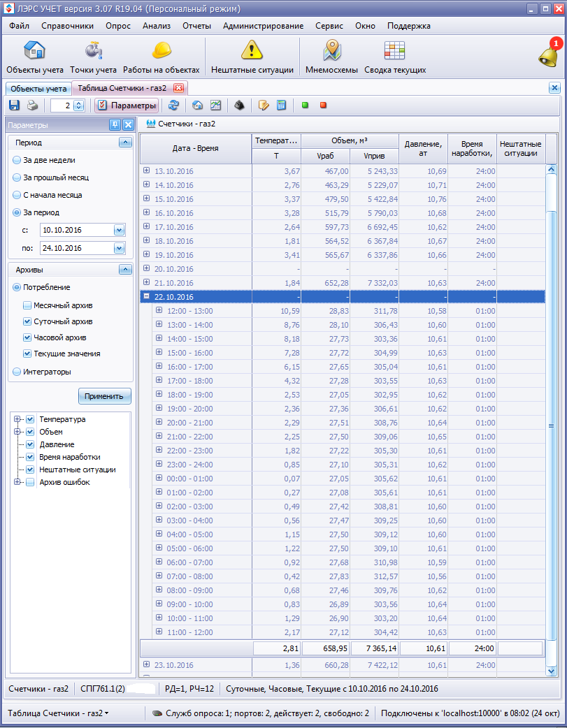
Task: Expand the Архив ошибок tree node
Action: [x=17, y=482]
